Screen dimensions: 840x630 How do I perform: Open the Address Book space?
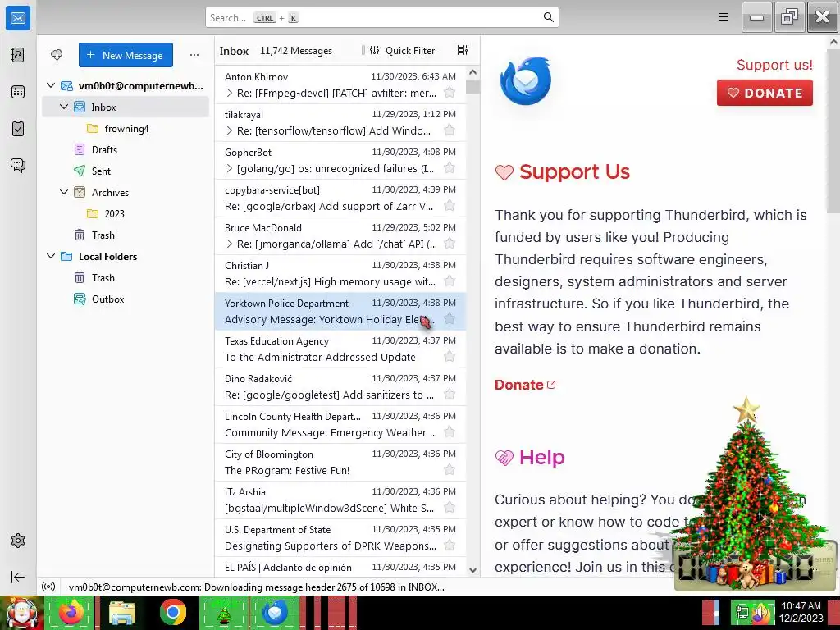click(18, 55)
